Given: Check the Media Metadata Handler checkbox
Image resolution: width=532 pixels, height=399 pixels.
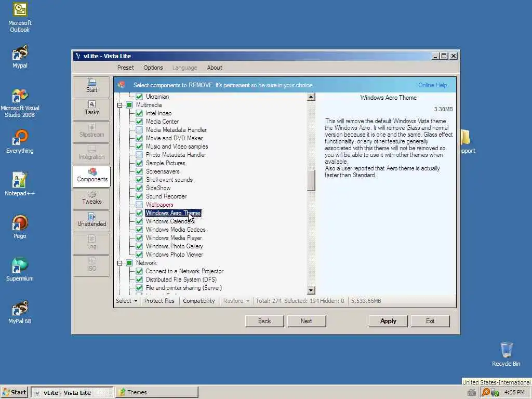Looking at the screenshot, I should (139, 129).
